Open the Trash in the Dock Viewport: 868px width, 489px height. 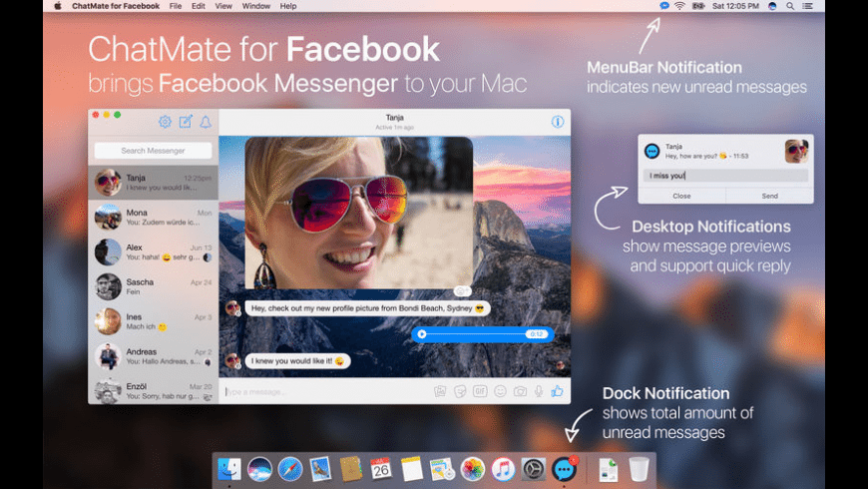click(x=639, y=470)
